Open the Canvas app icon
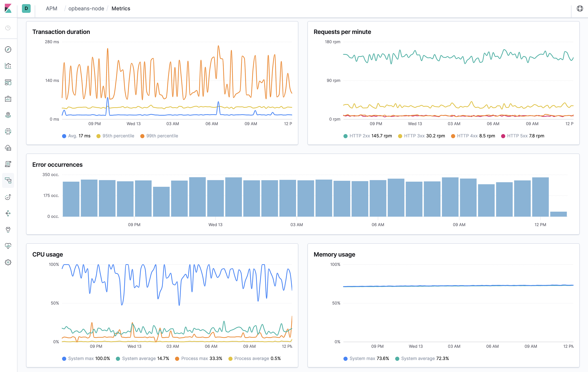Viewport: 588px width, 372px height. 8,99
